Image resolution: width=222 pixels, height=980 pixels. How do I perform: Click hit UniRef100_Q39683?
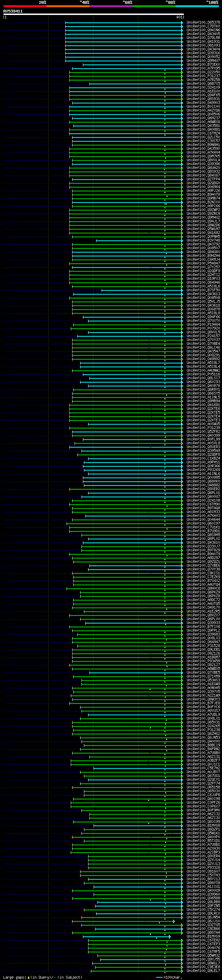pos(203,634)
